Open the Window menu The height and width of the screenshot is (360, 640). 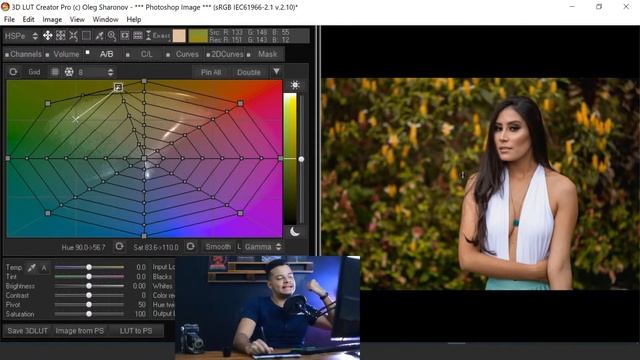point(105,19)
